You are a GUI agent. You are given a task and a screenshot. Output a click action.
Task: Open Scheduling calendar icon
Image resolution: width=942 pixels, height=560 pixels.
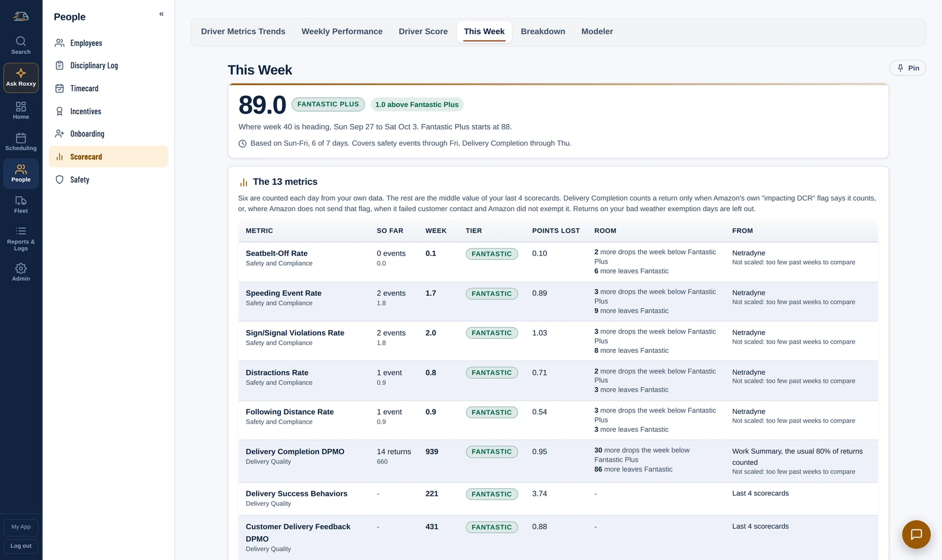click(21, 138)
